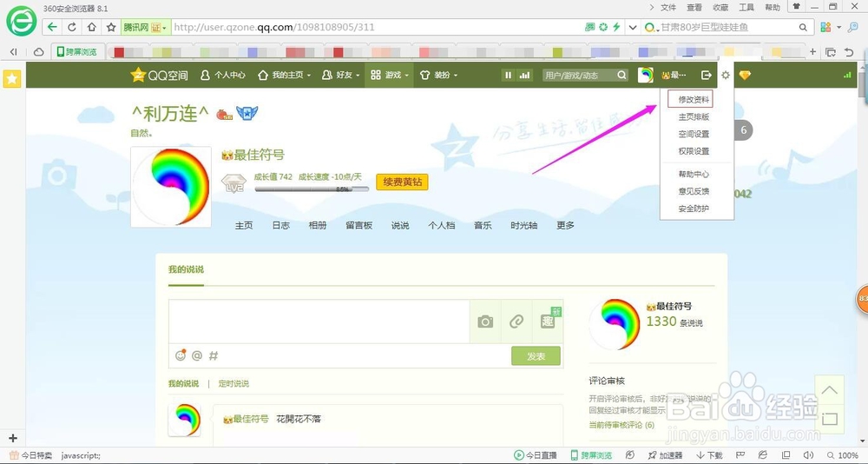Post the status with the 发表 button
Viewport: 868px width, 464px height.
point(536,356)
